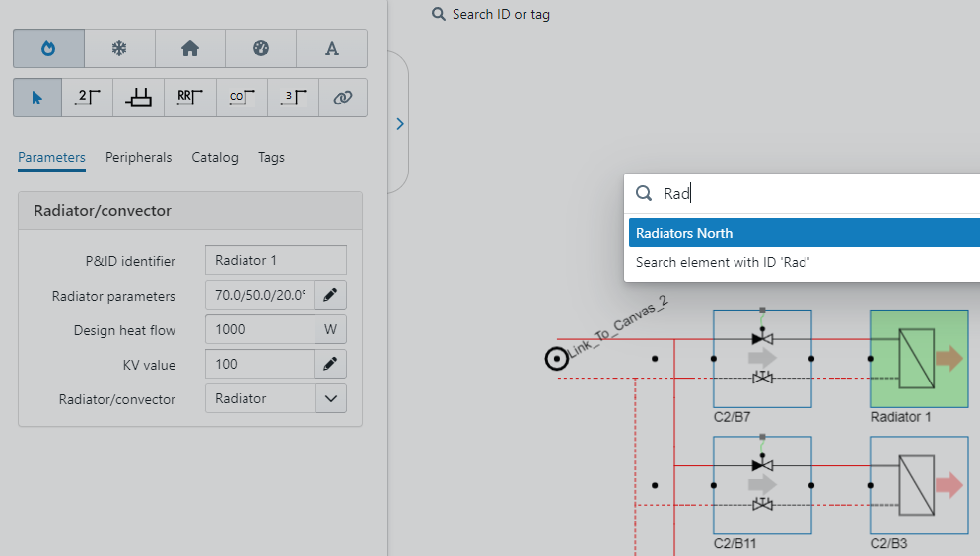
Task: Click the Design heat flow input field
Action: (x=259, y=330)
